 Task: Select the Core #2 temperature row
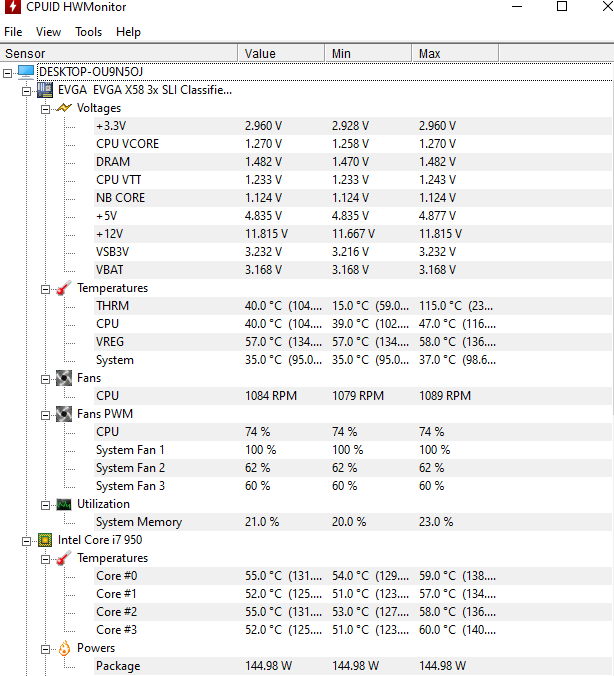tap(353, 612)
